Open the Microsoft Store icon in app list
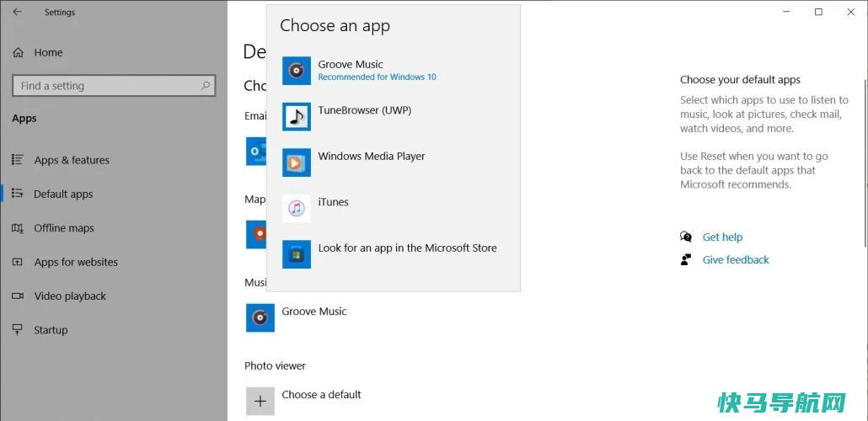Screen dimensions: 868x421 tap(296, 254)
